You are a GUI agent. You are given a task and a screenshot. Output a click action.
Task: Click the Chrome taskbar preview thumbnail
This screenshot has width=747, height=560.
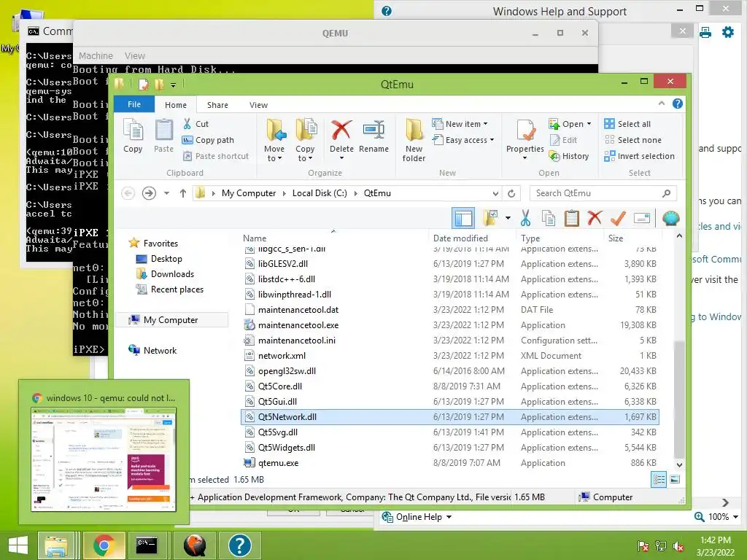tap(104, 459)
